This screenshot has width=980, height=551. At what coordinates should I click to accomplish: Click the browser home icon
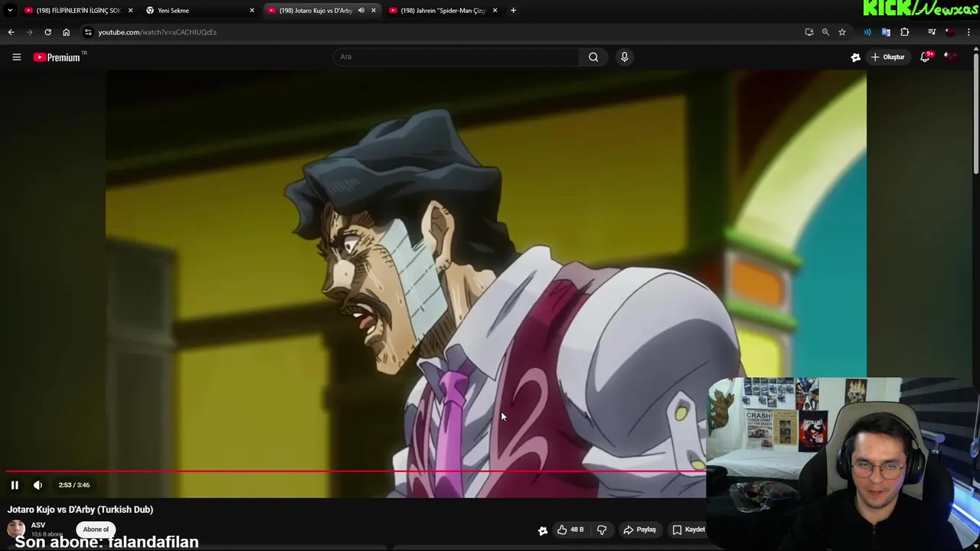tap(66, 32)
